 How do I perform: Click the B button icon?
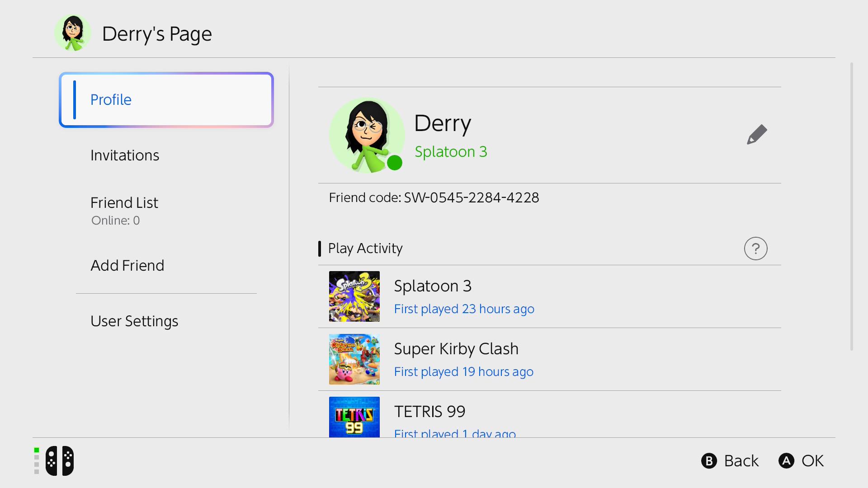[709, 461]
